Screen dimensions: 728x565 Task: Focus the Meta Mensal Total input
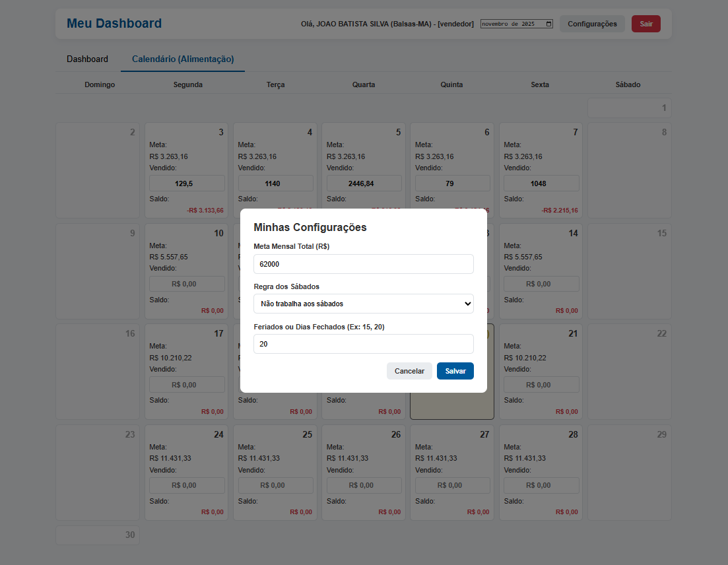tap(363, 264)
